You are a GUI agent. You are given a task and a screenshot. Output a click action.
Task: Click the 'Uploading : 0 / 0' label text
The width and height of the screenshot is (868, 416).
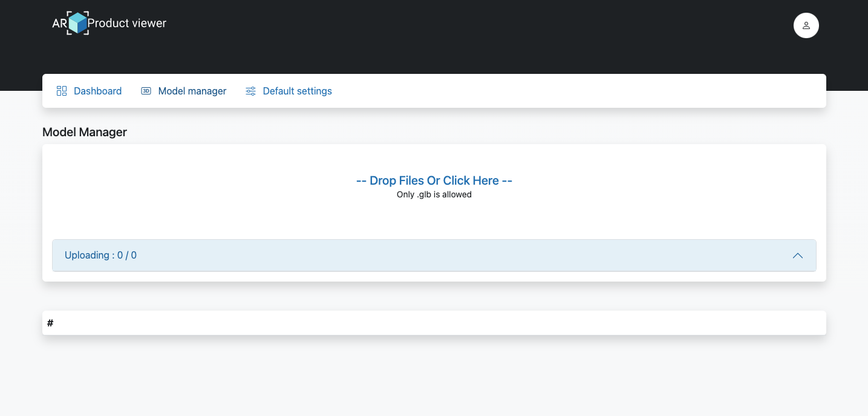[x=100, y=256]
